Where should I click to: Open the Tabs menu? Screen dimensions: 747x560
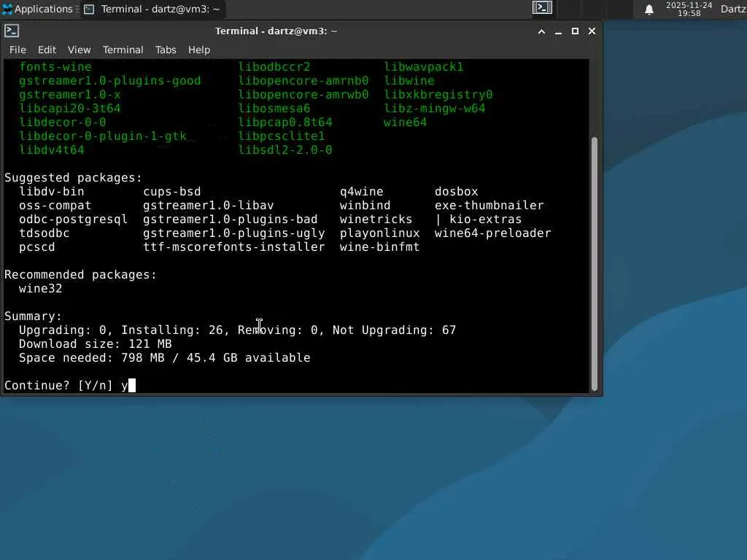(166, 50)
